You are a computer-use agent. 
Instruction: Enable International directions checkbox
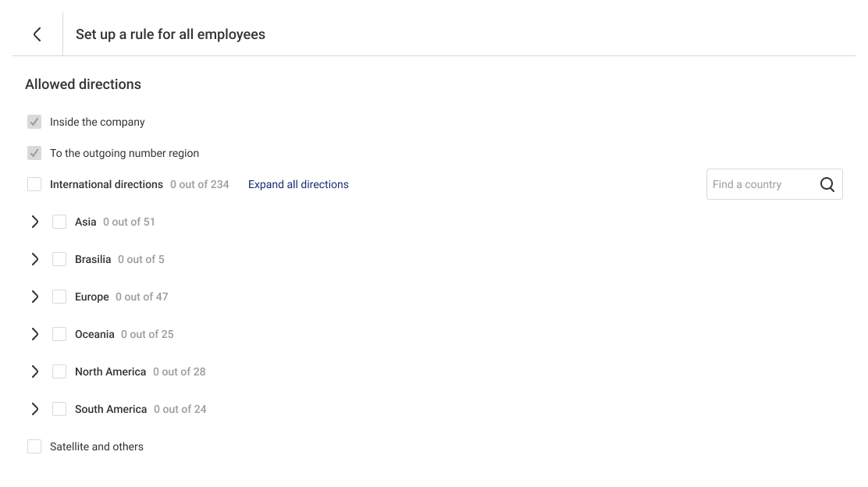(x=34, y=184)
